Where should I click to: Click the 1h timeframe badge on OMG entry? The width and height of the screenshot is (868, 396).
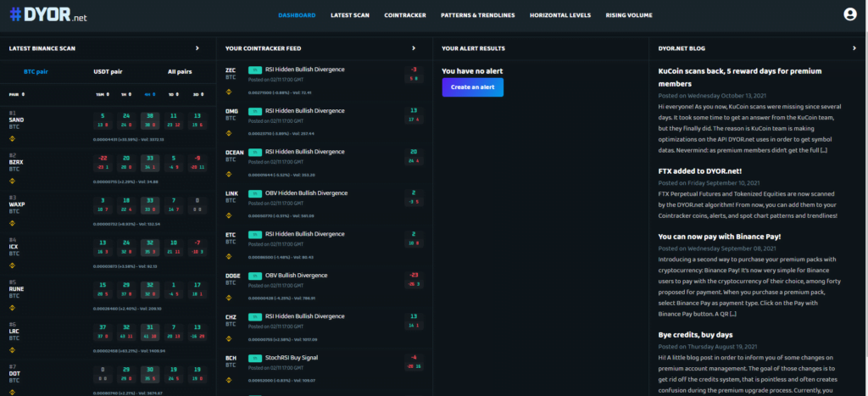click(x=255, y=111)
